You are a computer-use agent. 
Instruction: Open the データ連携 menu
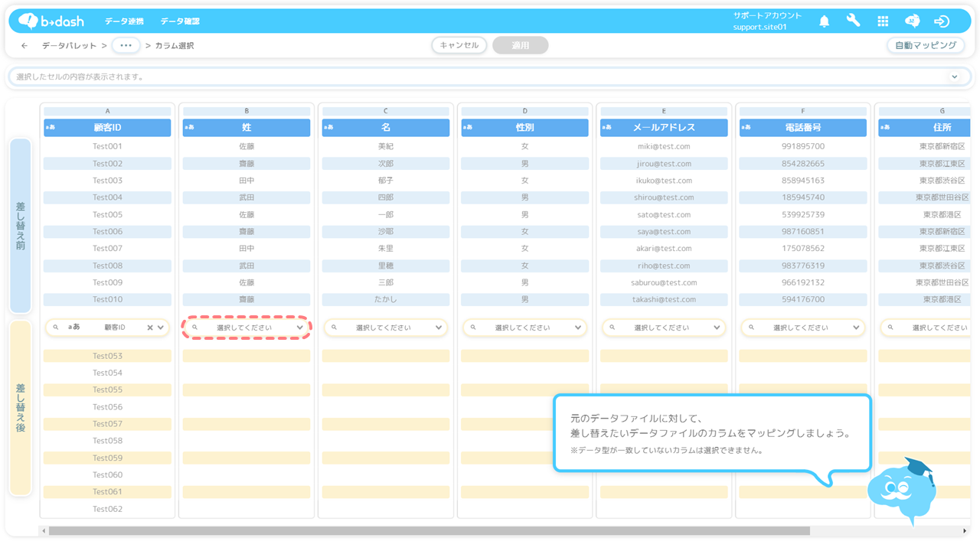click(x=124, y=21)
